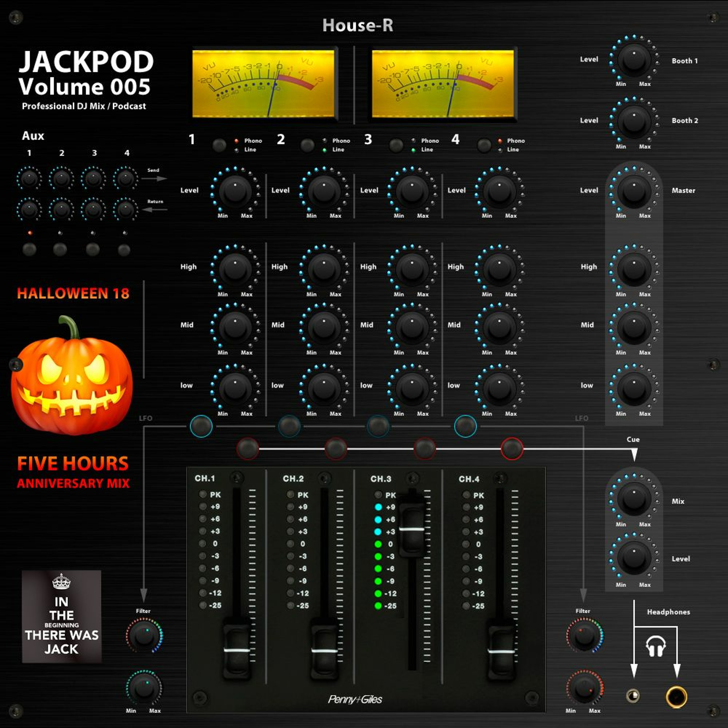Click channel 4 Level knob
The width and height of the screenshot is (728, 728).
pos(500,192)
